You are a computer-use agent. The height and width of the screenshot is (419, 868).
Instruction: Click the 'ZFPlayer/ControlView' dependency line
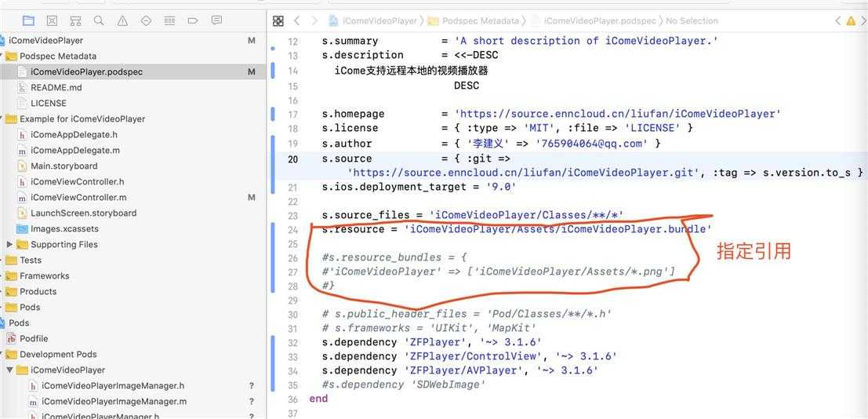click(470, 356)
